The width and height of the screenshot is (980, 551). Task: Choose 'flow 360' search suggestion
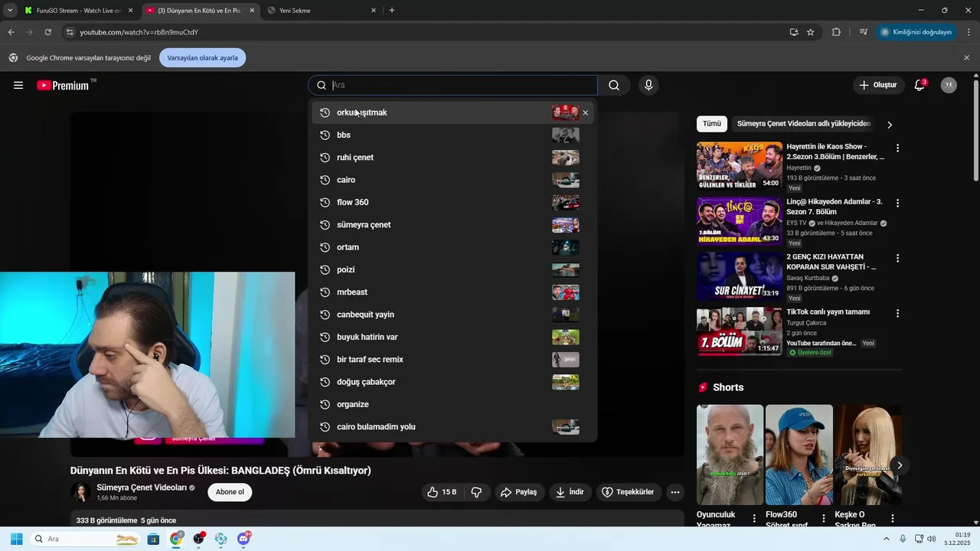point(453,202)
